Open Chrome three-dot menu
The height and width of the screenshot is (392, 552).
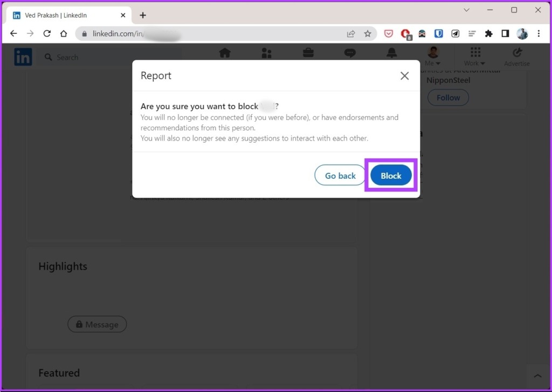click(x=539, y=34)
